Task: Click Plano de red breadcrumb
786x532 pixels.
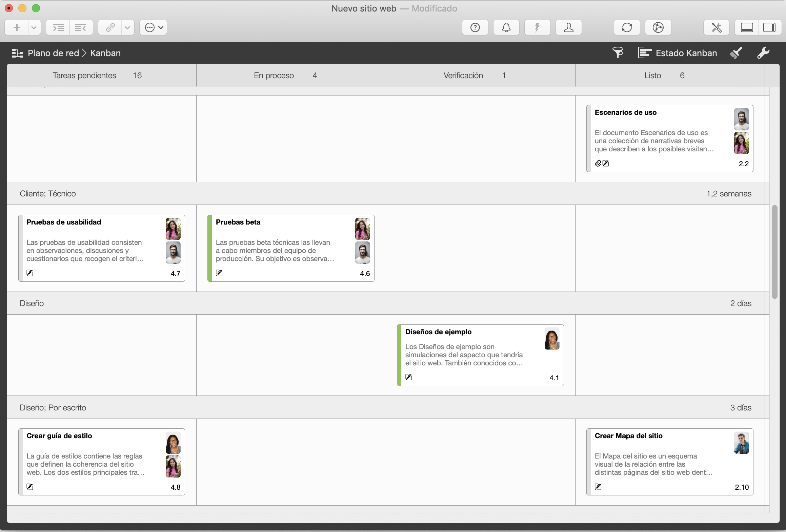Action: click(53, 53)
